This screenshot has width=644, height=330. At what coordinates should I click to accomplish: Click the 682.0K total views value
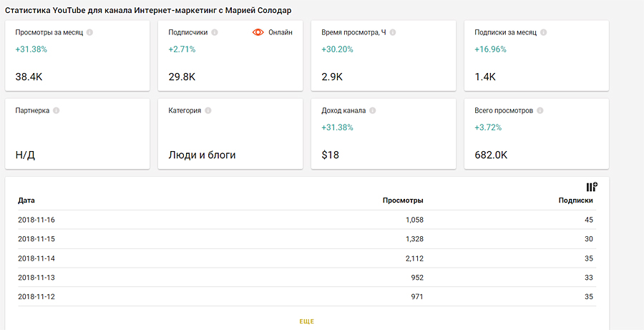pyautogui.click(x=490, y=155)
